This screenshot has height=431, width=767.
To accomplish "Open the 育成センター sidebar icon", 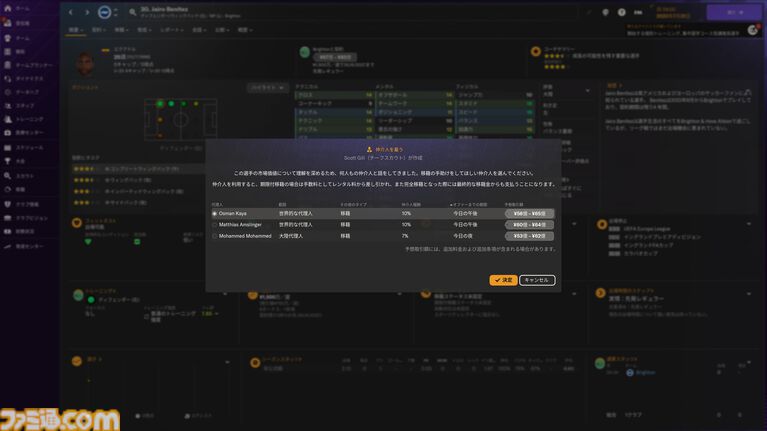I will [7, 247].
